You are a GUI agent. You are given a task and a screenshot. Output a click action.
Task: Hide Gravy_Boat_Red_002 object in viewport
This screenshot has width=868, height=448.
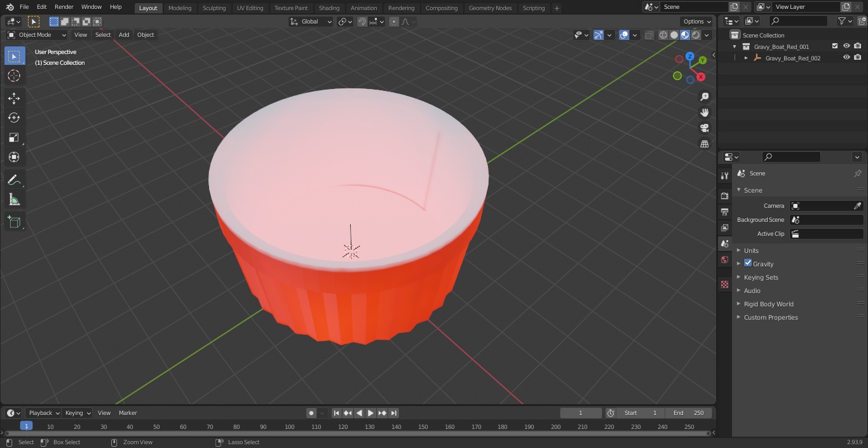coord(846,58)
